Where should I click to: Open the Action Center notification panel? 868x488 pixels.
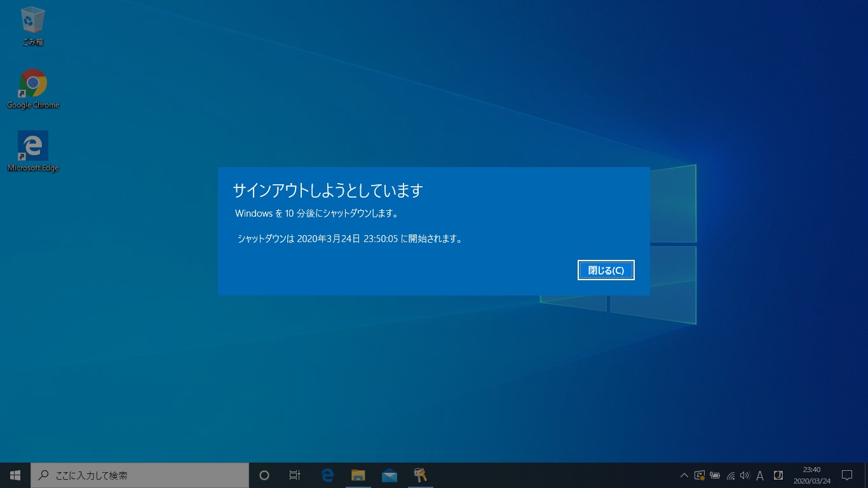pos(848,475)
